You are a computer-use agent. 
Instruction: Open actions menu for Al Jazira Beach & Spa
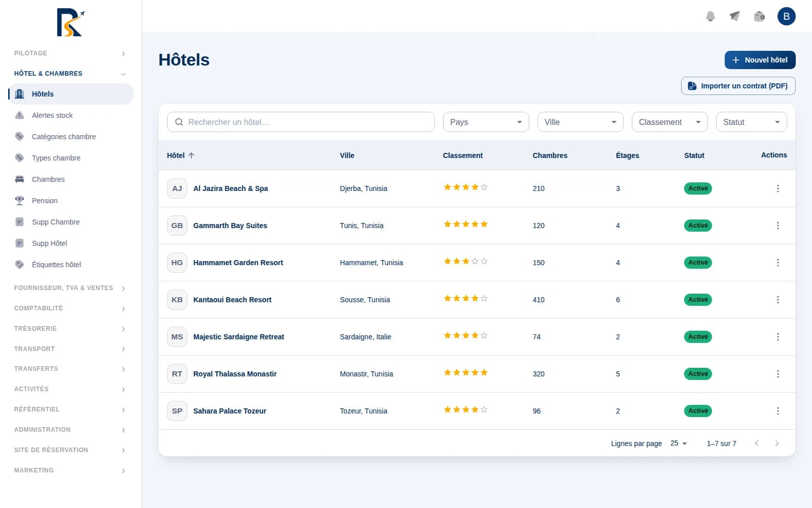(777, 188)
